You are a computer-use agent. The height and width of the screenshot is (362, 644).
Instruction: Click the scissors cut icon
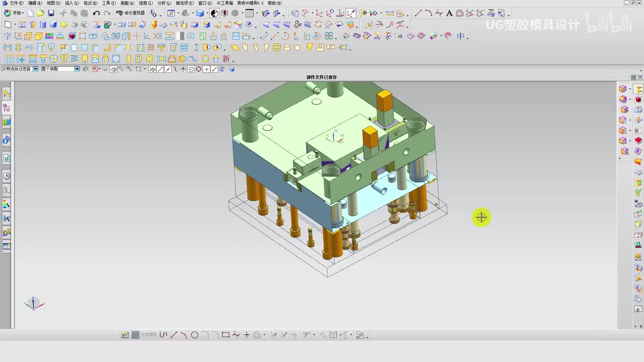coord(63,13)
